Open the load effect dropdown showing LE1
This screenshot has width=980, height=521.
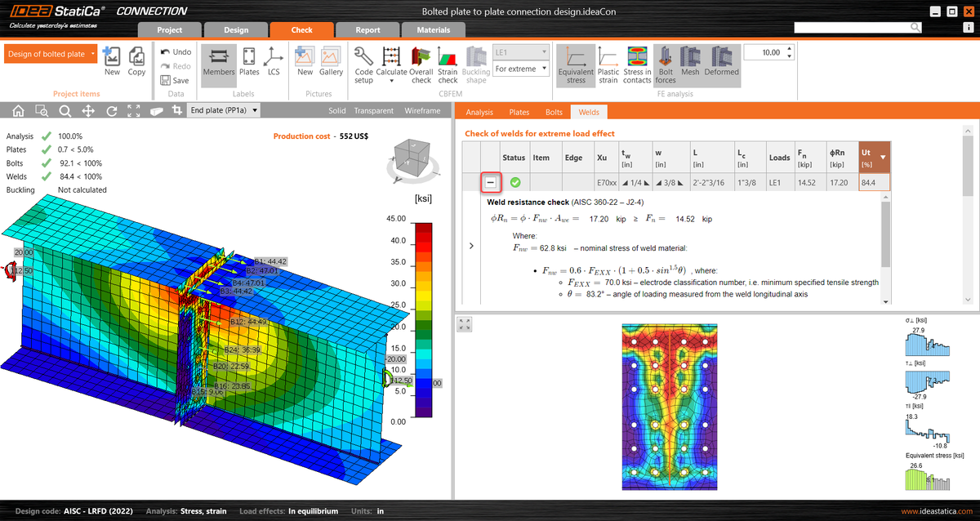(x=520, y=51)
